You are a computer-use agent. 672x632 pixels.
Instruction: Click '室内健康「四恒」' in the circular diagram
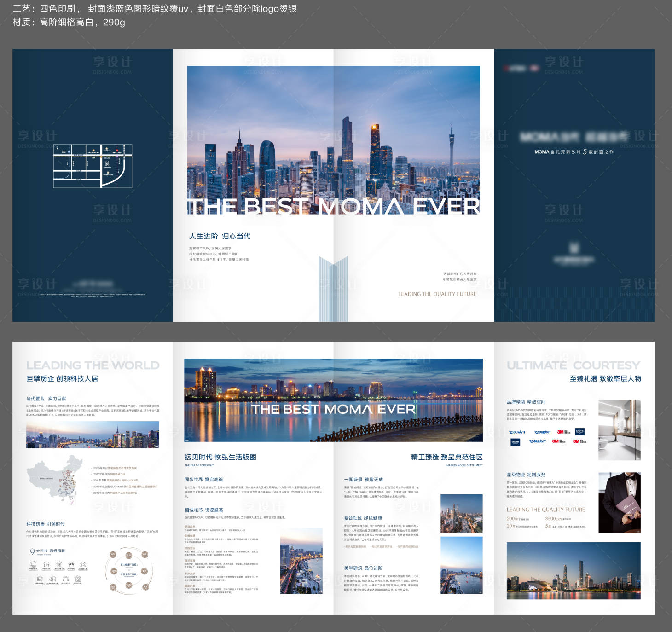[129, 564]
